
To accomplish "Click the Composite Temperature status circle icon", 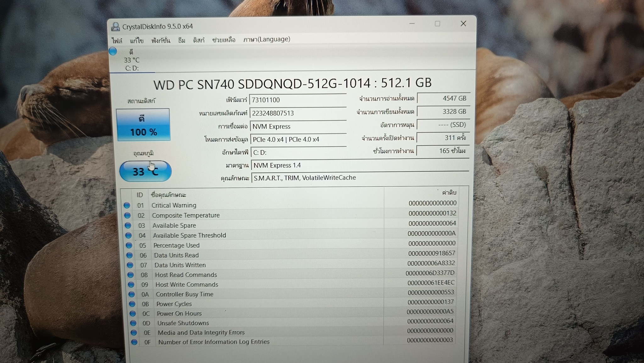I will coord(127,216).
